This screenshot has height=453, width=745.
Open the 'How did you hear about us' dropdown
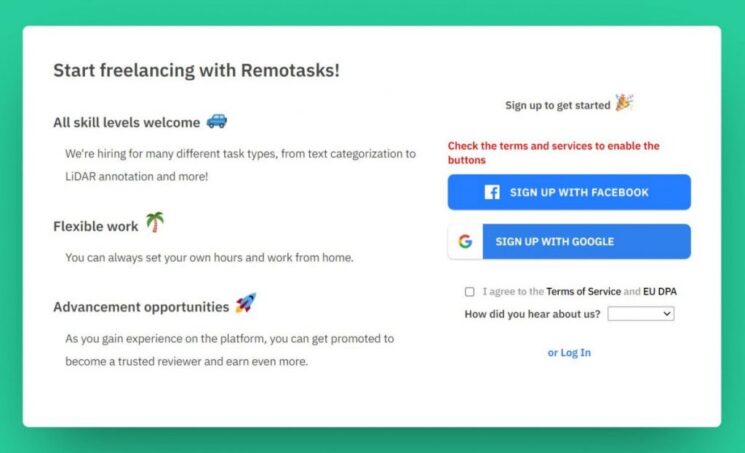point(640,314)
